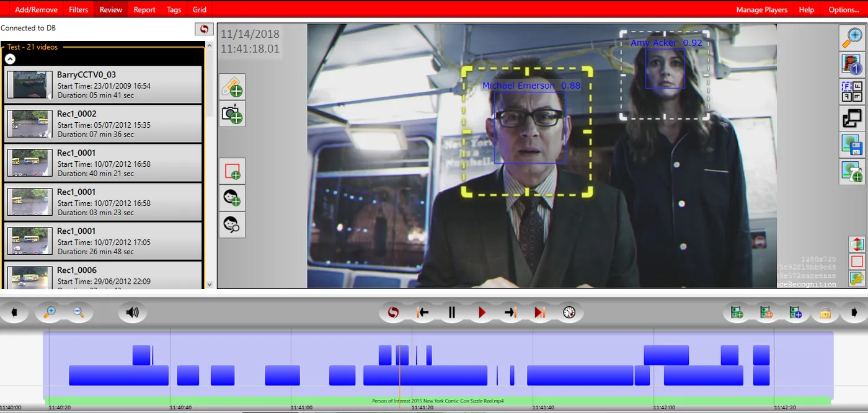Screen dimensions: 868x413
Task: Select Rec1_0001 with duration 03 min 23 sec
Action: coord(104,202)
